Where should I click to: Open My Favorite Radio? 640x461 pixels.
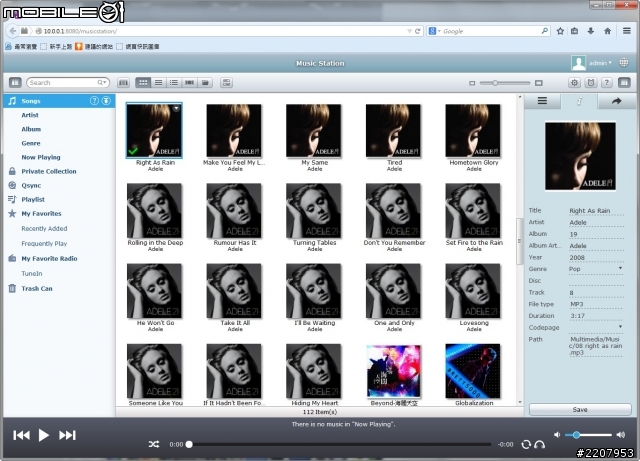(x=49, y=258)
